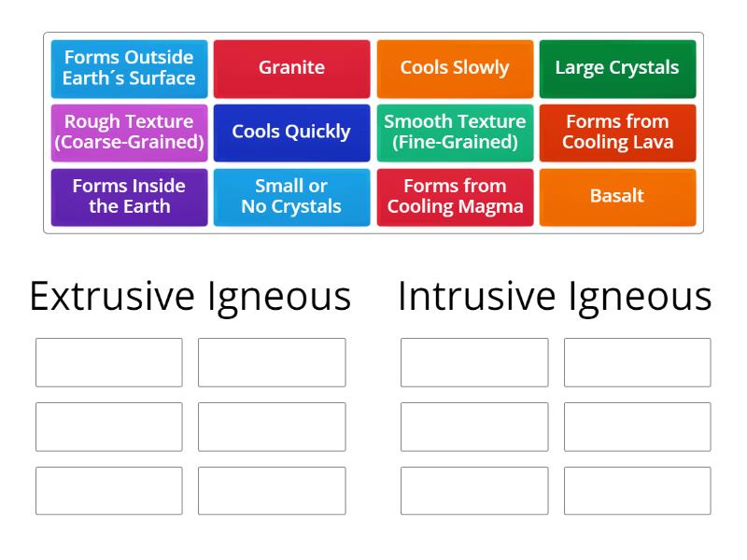The image size is (747, 560).
Task: Click the Basalt tile
Action: coord(617,197)
